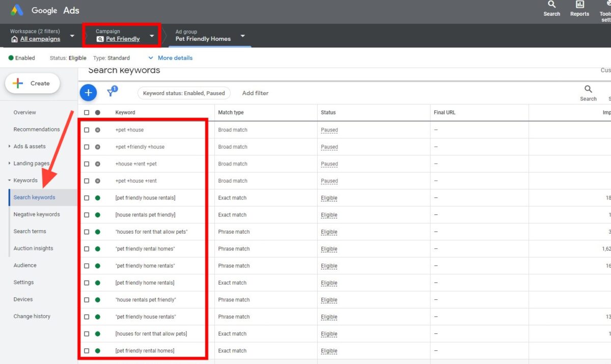The width and height of the screenshot is (611, 364).
Task: Click the blue plus button to add keywords
Action: pyautogui.click(x=88, y=92)
